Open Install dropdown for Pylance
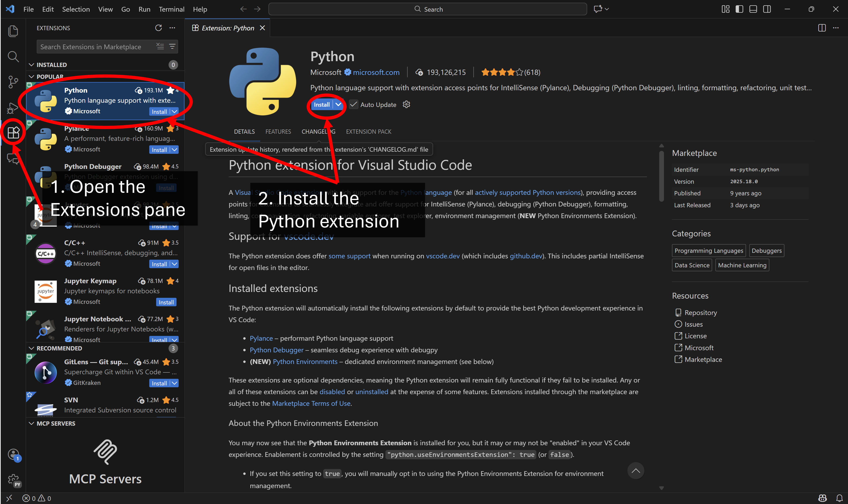The image size is (848, 504). click(x=174, y=150)
